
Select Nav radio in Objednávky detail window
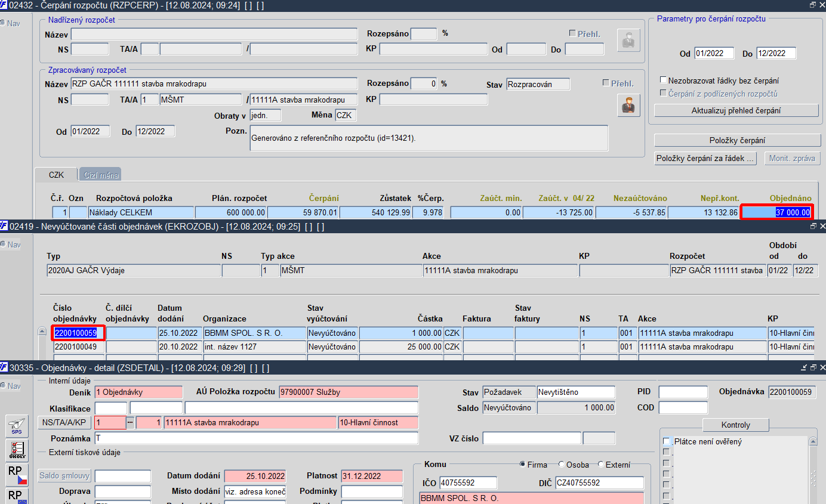(2, 386)
